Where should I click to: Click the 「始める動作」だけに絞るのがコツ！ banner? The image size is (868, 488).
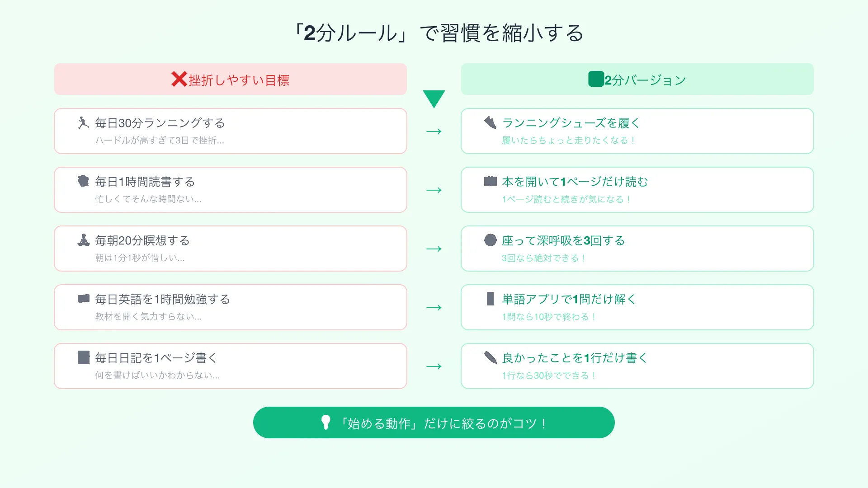point(434,422)
